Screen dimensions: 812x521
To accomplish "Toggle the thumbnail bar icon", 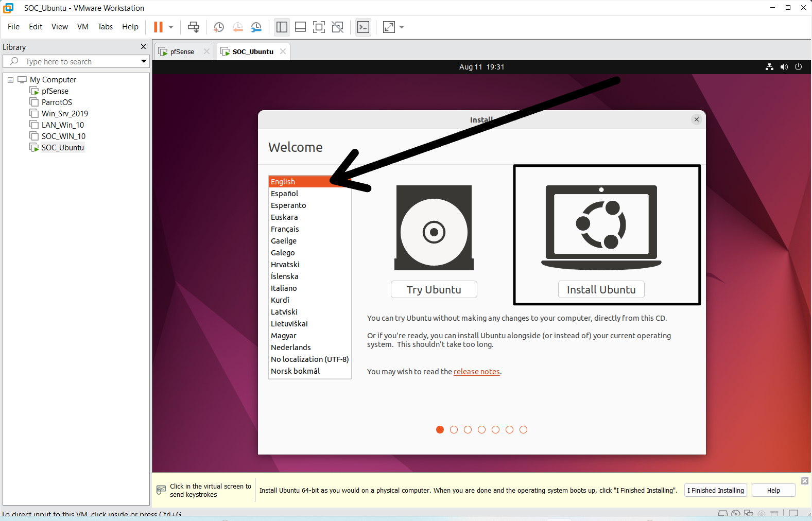I will [300, 27].
